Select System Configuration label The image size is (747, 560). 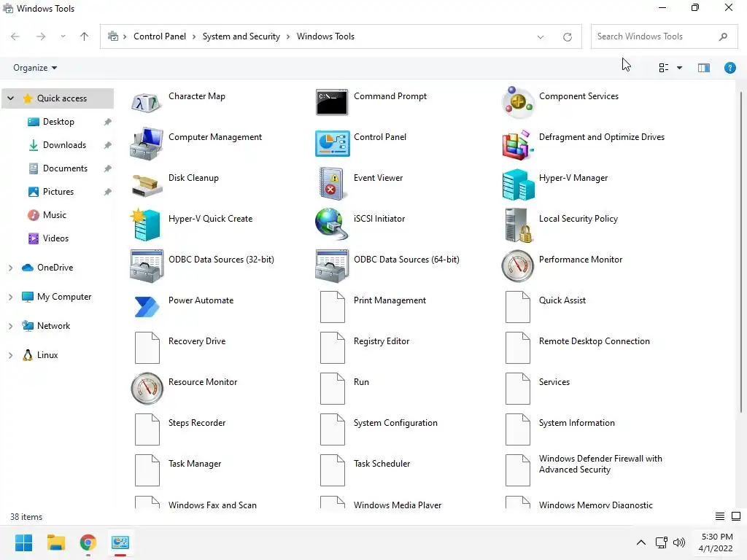tap(395, 423)
